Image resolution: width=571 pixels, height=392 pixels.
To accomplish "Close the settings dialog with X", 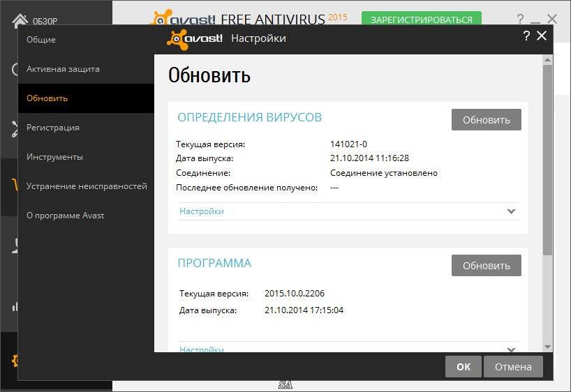I will pos(542,36).
